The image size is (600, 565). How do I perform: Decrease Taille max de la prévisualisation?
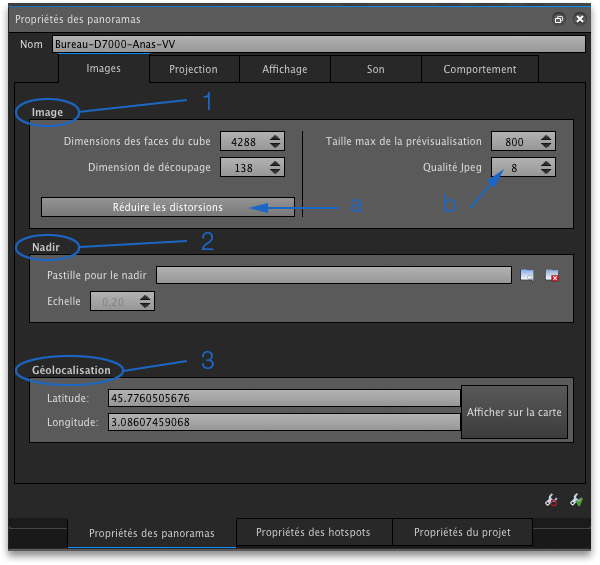[546, 145]
